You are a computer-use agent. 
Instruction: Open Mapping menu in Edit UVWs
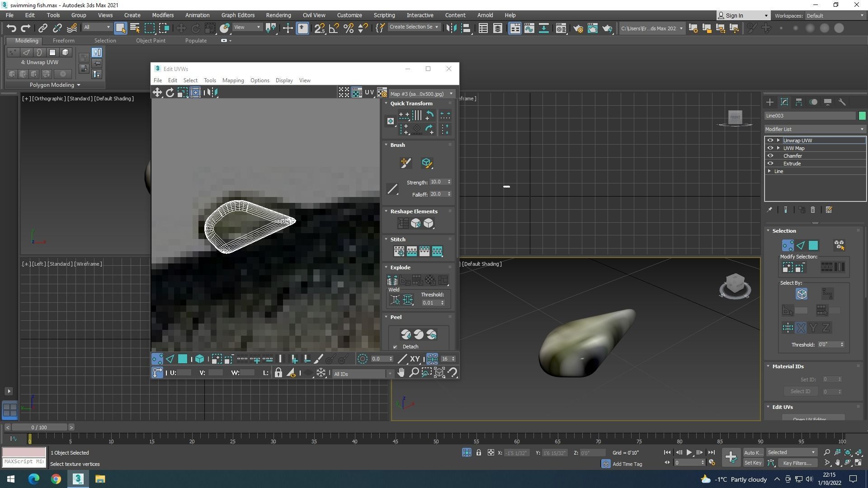click(233, 80)
